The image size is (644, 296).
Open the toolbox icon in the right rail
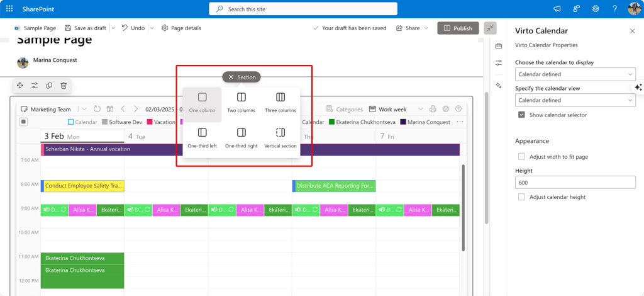click(x=499, y=45)
